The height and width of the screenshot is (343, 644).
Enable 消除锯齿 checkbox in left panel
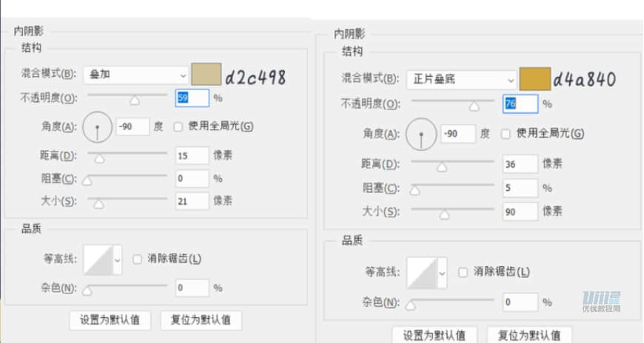tap(137, 259)
